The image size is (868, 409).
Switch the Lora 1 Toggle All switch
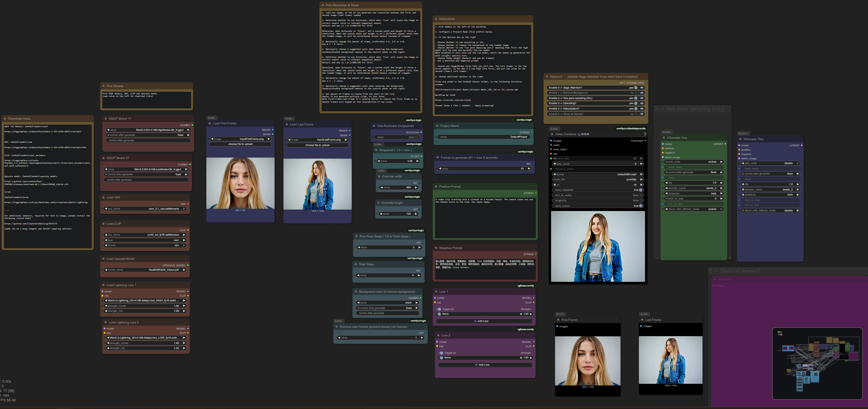(439, 309)
